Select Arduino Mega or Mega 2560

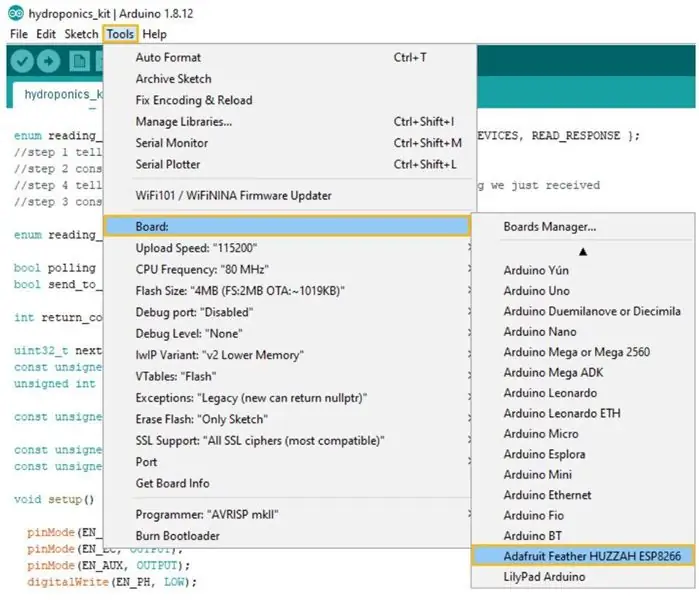583,352
